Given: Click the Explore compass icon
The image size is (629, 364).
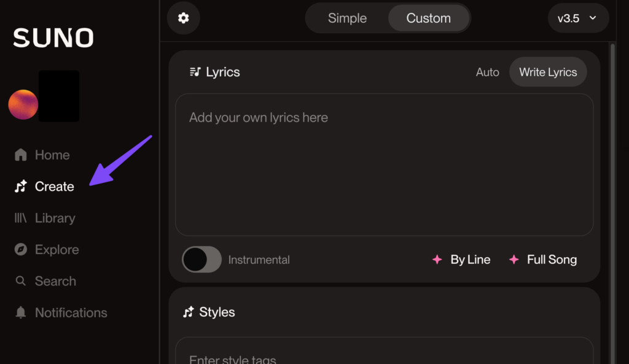Looking at the screenshot, I should coord(20,249).
